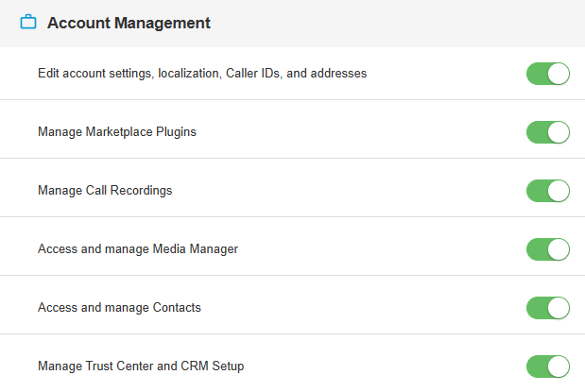The image size is (585, 392).
Task: Click the white knob on Trust Center toggle
Action: pyautogui.click(x=559, y=366)
